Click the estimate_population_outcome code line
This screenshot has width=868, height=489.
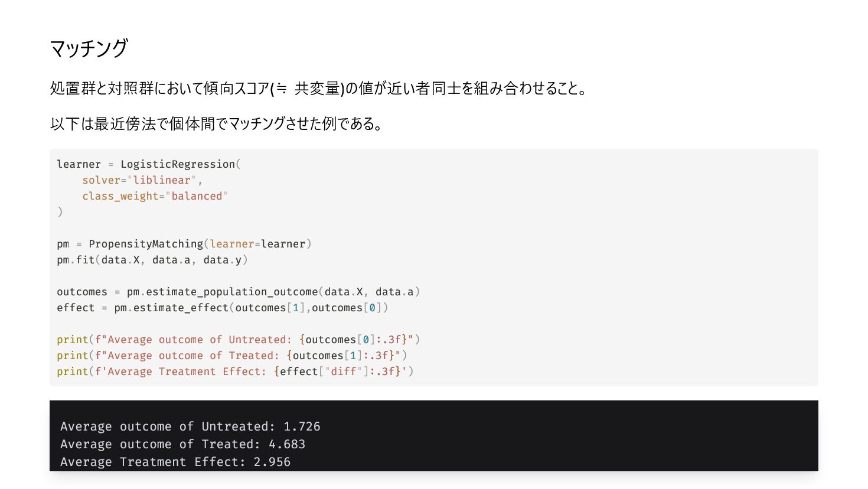[x=239, y=292]
